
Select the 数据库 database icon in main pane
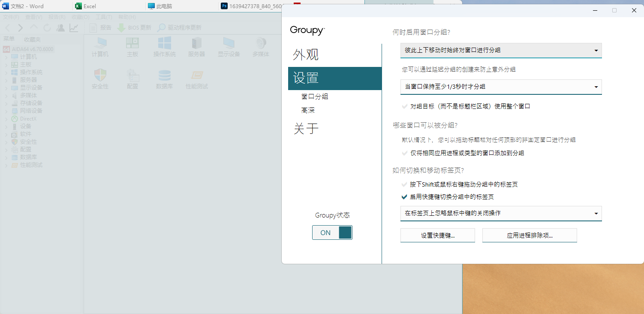point(165,75)
